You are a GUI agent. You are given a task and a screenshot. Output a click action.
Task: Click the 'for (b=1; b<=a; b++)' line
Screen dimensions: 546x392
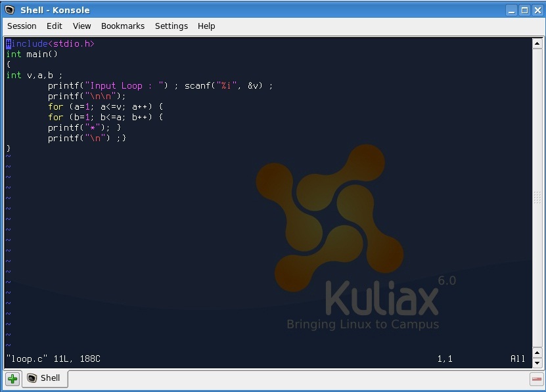point(105,117)
